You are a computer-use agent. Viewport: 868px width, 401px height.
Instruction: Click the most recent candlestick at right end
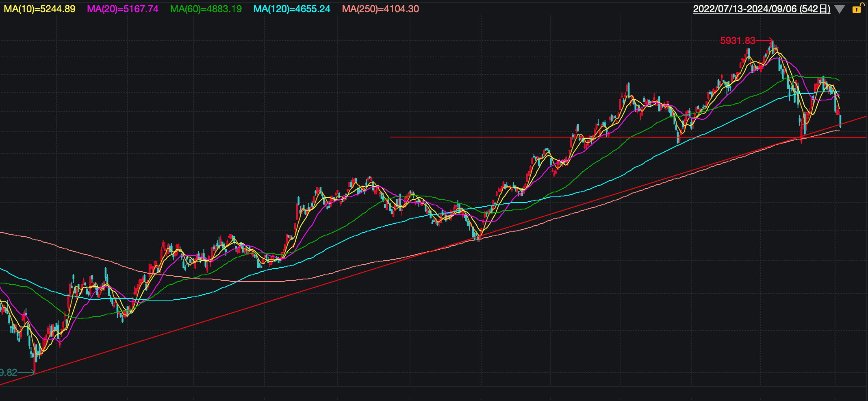pyautogui.click(x=840, y=121)
